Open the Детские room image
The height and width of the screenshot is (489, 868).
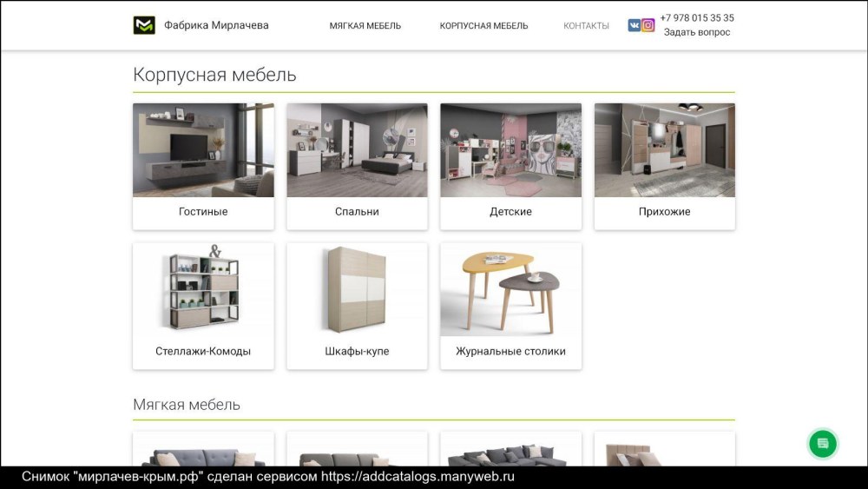point(511,150)
